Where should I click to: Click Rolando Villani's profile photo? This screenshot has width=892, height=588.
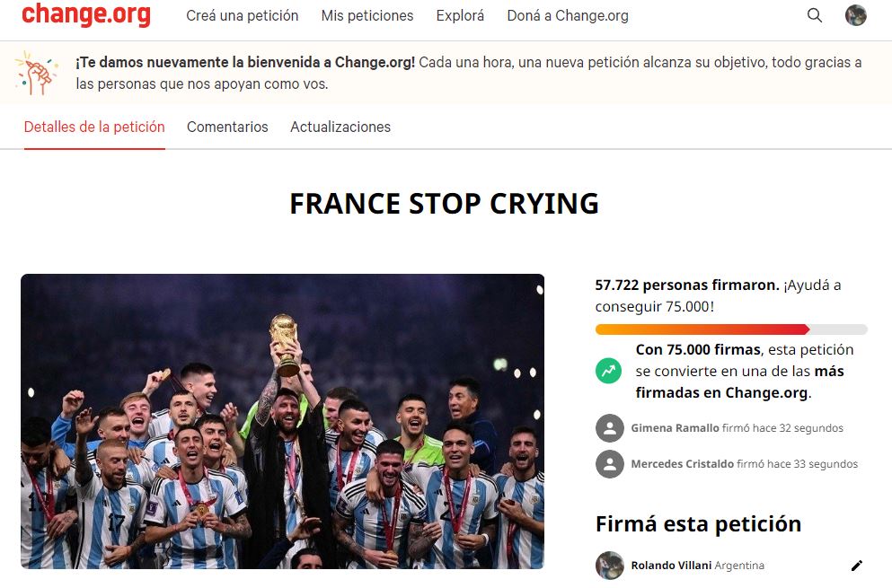610,566
